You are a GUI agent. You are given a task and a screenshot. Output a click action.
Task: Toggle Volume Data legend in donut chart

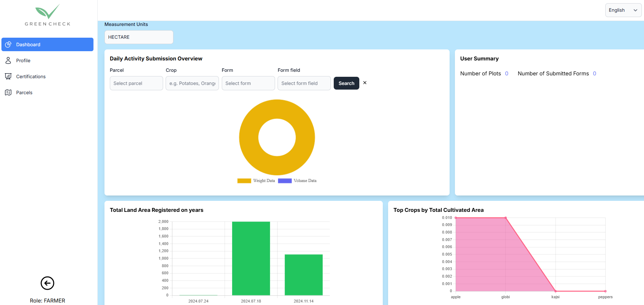click(x=297, y=181)
